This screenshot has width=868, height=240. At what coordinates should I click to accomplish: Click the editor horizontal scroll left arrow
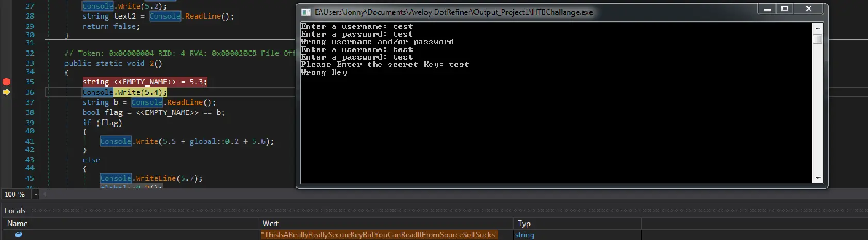click(45, 194)
